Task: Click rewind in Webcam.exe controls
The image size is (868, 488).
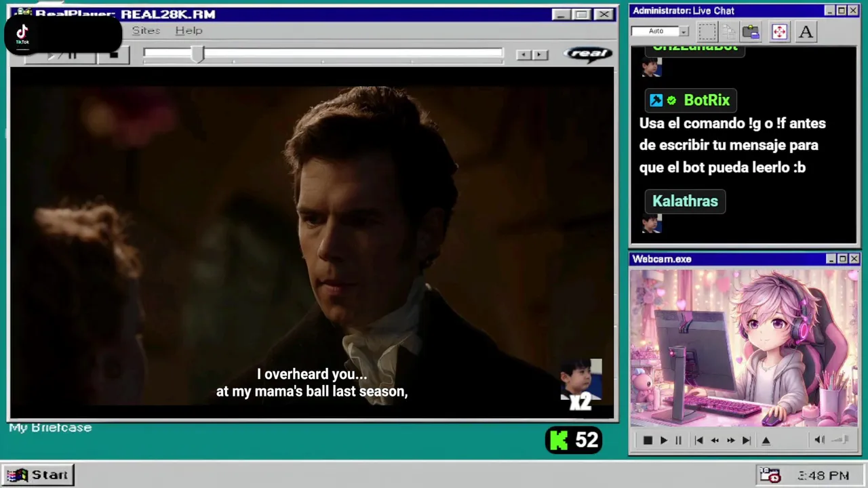Action: click(715, 441)
